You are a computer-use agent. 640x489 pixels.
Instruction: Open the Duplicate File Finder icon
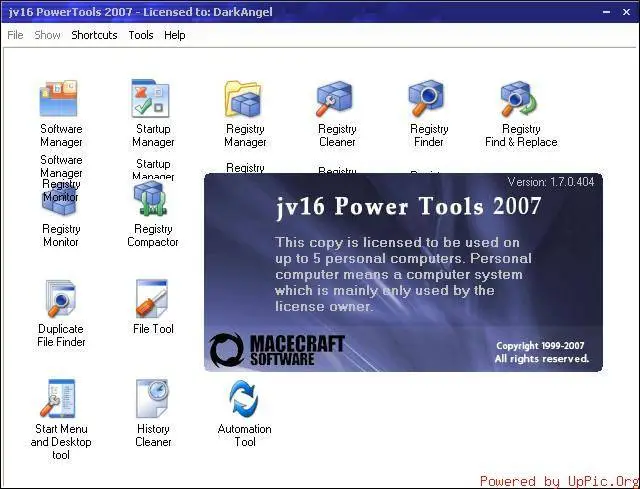coord(60,298)
